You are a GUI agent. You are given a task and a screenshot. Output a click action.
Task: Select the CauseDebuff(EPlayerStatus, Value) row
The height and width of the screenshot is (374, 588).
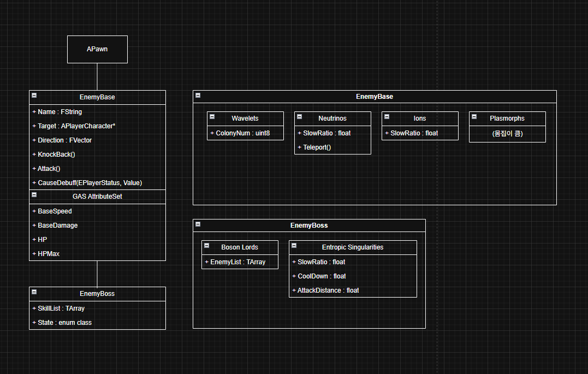pos(98,183)
